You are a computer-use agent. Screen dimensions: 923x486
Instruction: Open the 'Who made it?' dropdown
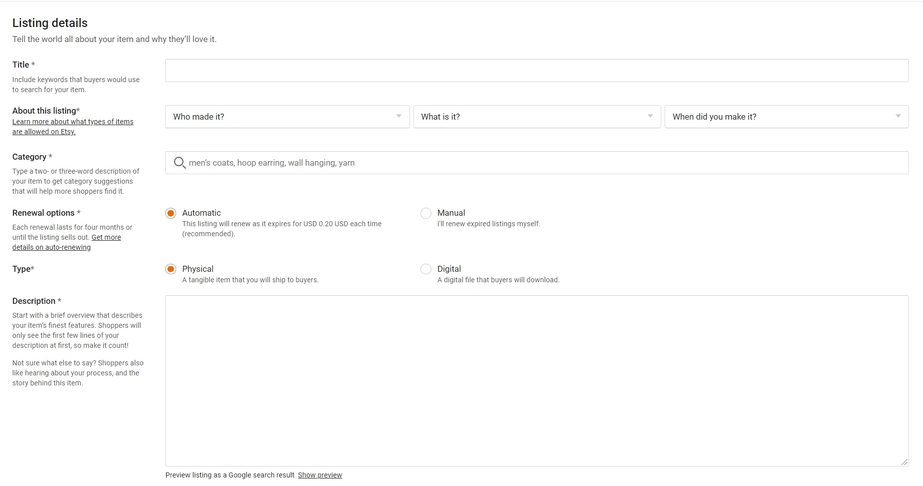(287, 116)
